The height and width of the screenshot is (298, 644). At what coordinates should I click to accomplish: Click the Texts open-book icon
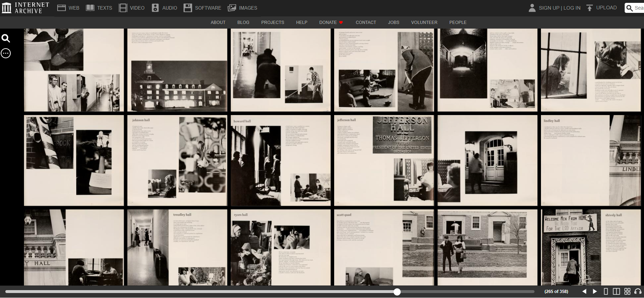[90, 8]
